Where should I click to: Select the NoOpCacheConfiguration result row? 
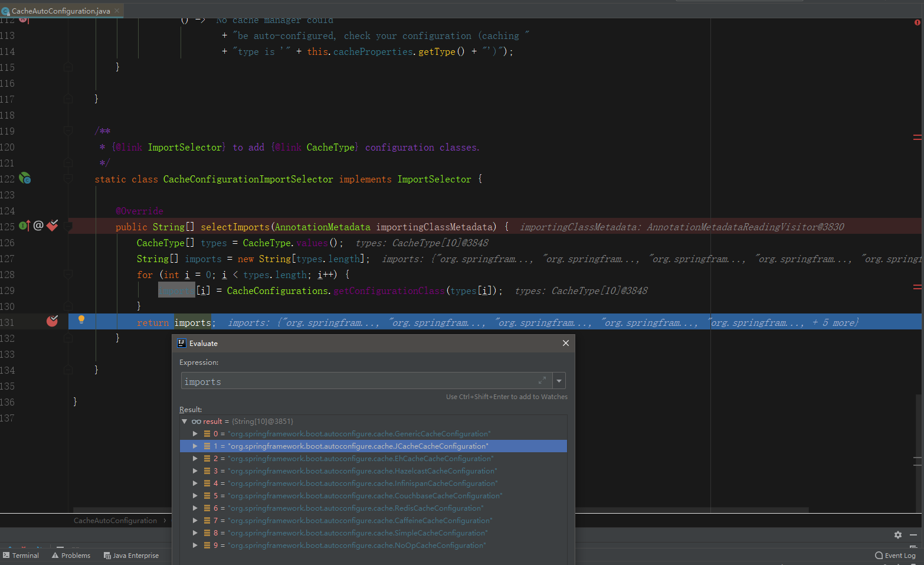coord(373,546)
